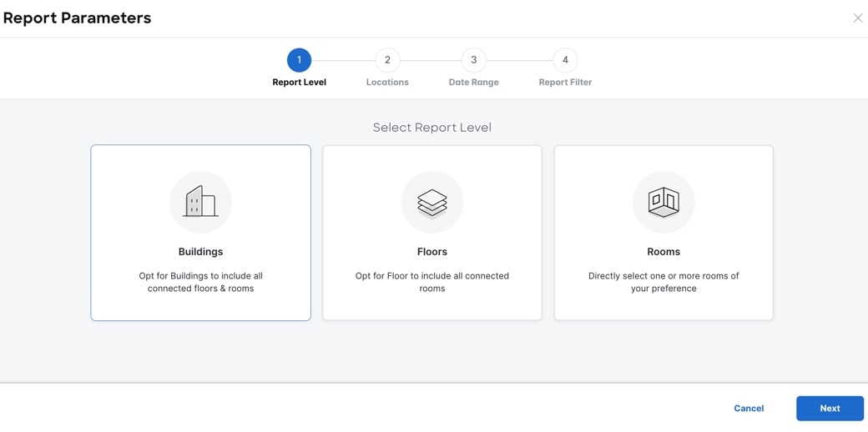Click the Buildings icon illustration
The width and height of the screenshot is (868, 432).
pos(200,202)
